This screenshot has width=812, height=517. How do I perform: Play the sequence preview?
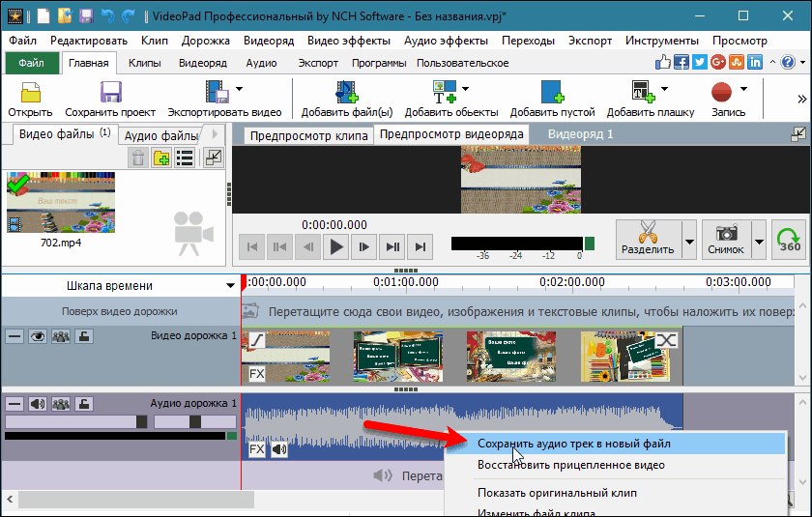click(x=336, y=246)
